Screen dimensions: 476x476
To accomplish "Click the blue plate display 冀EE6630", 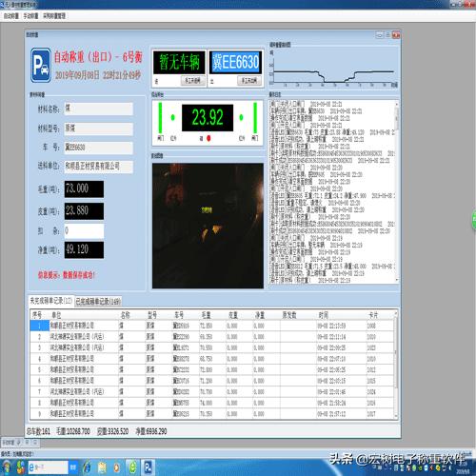I will coord(236,62).
